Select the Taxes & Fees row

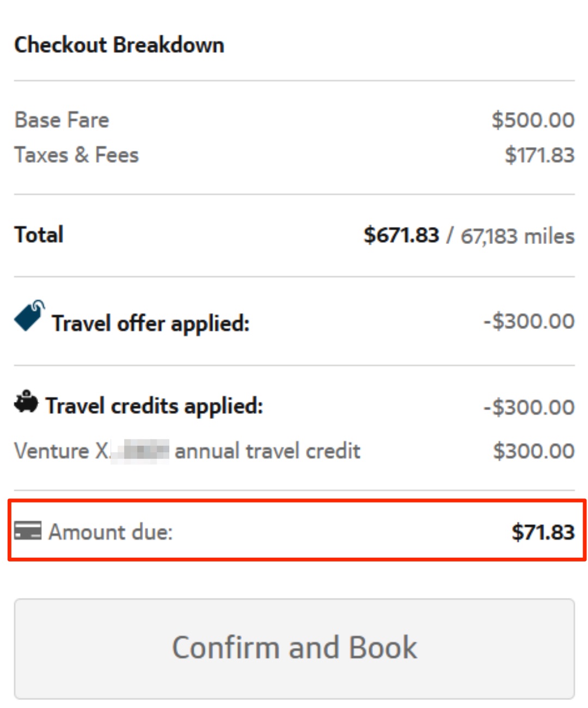point(76,154)
